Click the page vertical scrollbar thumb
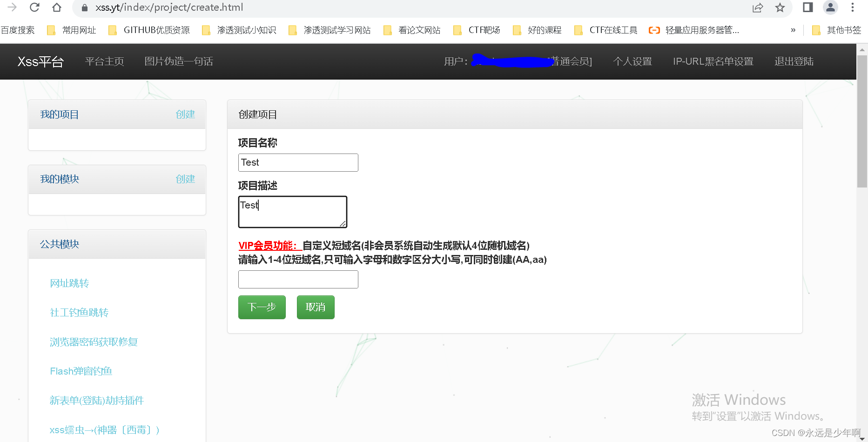The image size is (868, 442). click(x=862, y=121)
